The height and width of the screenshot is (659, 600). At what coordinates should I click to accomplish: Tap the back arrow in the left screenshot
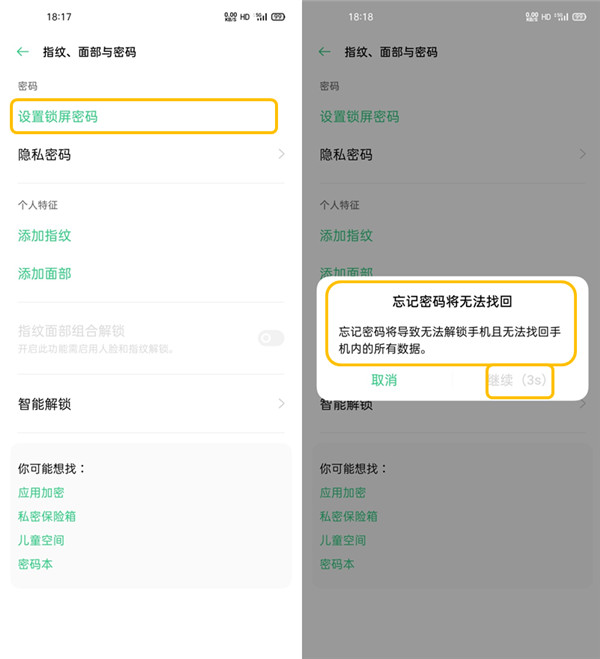23,52
